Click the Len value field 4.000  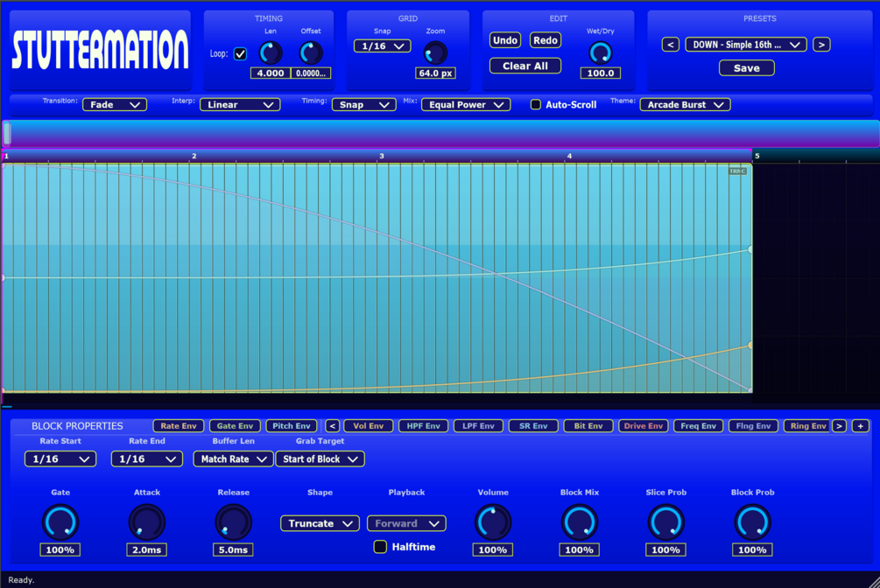(x=271, y=73)
